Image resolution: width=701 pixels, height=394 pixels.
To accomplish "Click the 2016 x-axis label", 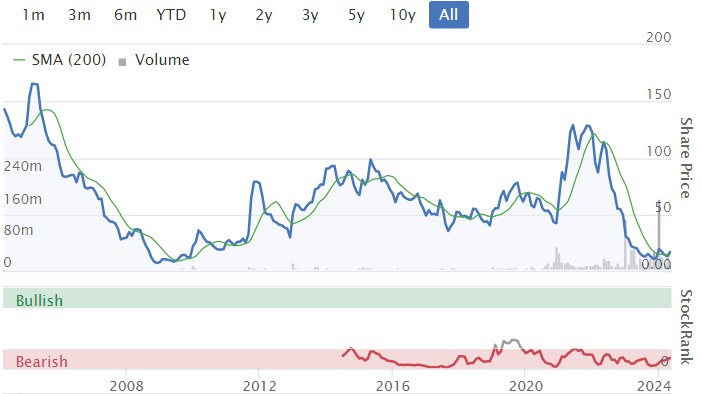I will (393, 386).
